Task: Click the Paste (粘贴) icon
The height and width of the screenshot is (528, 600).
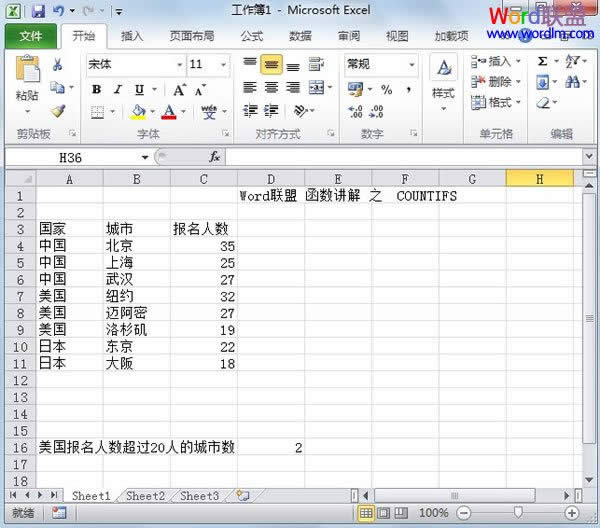Action: [x=28, y=76]
